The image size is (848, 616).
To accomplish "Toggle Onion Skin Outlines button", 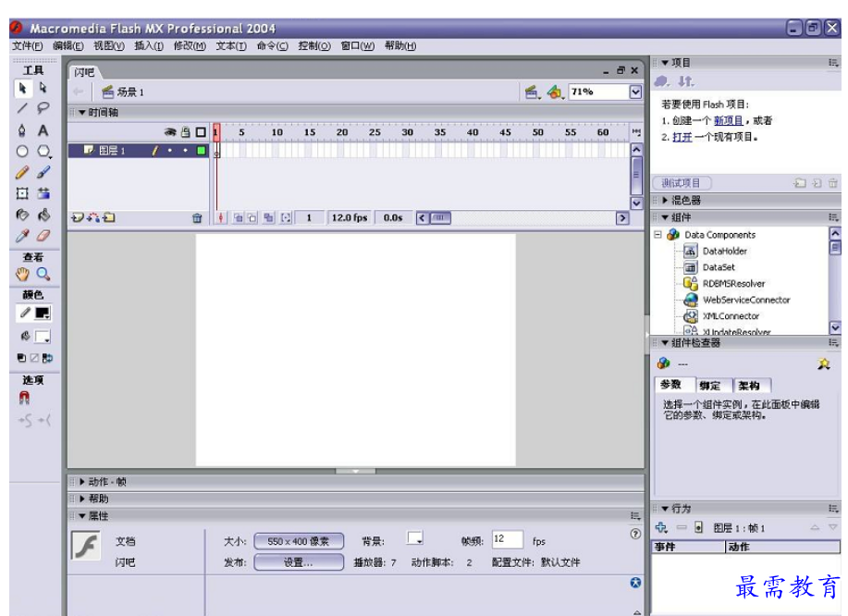I will 252,218.
